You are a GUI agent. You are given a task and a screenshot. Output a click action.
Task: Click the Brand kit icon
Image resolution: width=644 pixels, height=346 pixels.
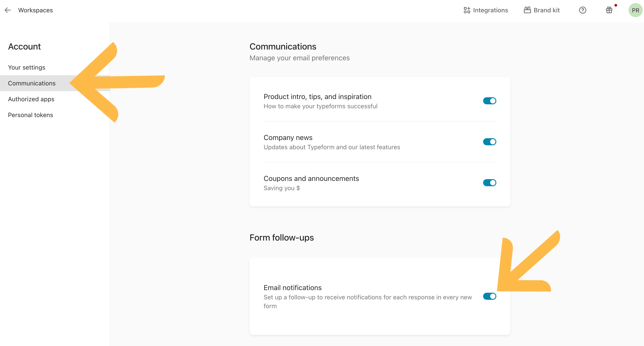[x=527, y=10]
